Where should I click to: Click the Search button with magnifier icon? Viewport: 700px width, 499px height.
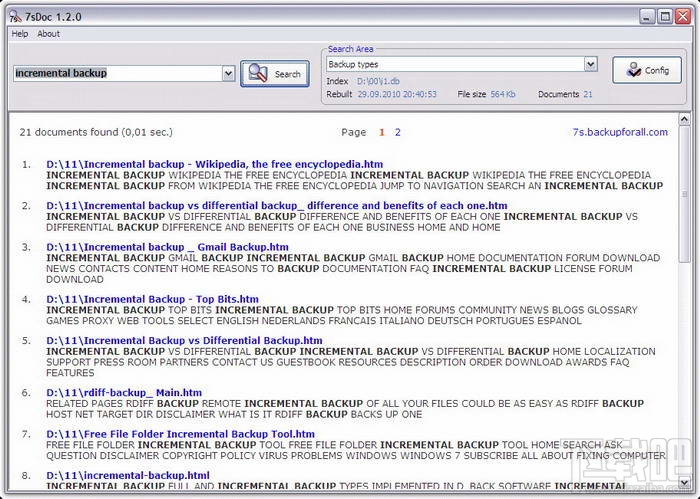[275, 74]
